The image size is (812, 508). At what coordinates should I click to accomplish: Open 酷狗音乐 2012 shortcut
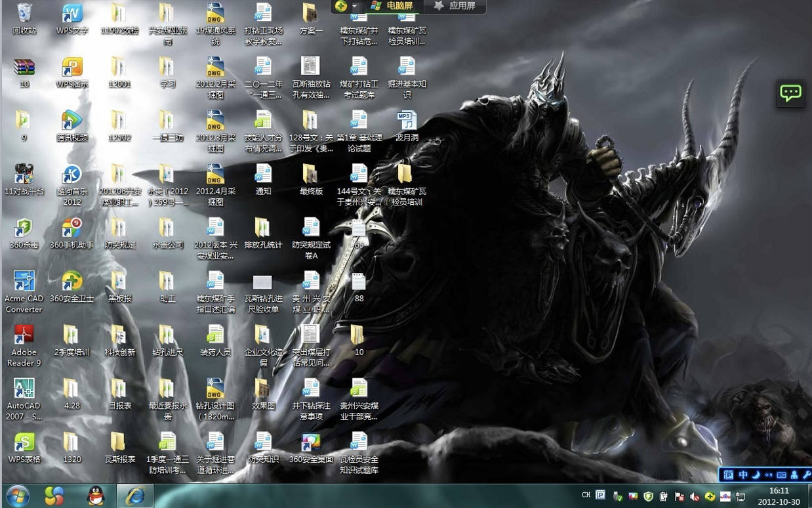[x=72, y=175]
